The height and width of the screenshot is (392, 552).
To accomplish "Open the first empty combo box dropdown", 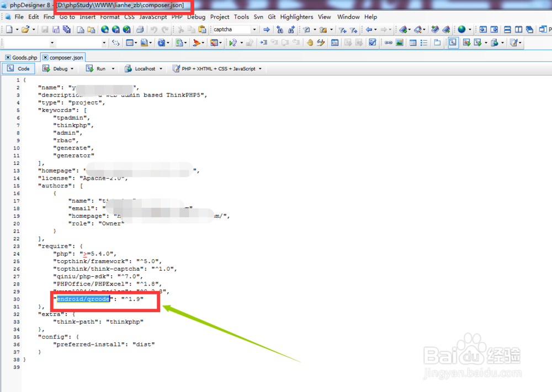I will pyautogui.click(x=52, y=43).
